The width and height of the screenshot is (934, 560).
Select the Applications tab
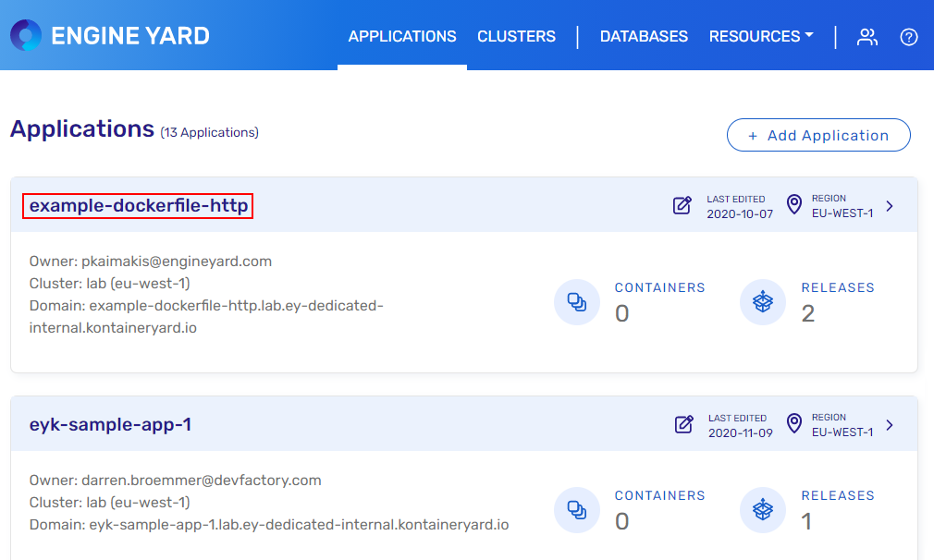tap(402, 37)
